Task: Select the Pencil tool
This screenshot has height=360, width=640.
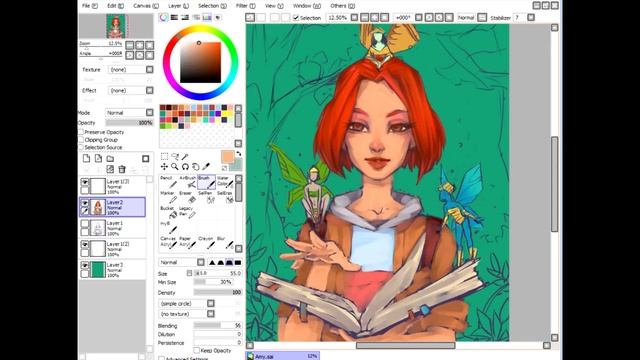Action: pyautogui.click(x=169, y=182)
